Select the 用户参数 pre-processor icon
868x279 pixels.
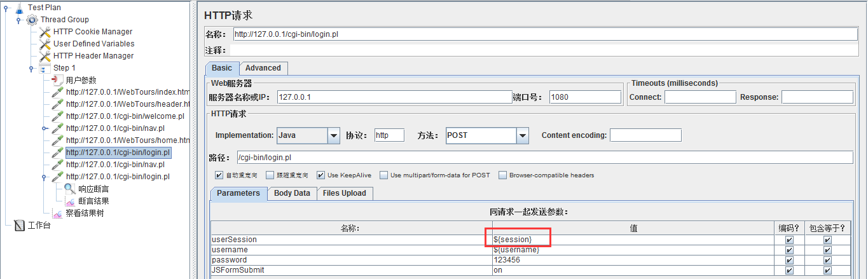[57, 80]
